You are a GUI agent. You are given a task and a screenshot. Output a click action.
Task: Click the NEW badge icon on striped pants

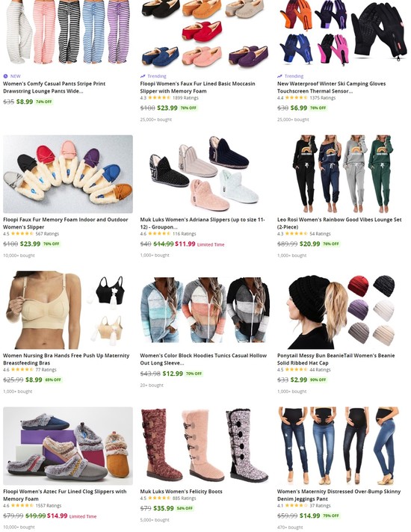click(5, 76)
